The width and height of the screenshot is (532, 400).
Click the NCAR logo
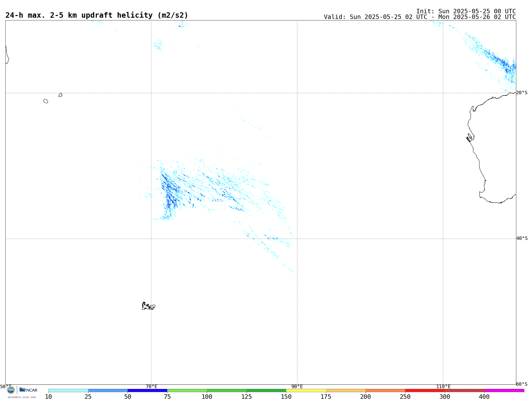pos(28,390)
